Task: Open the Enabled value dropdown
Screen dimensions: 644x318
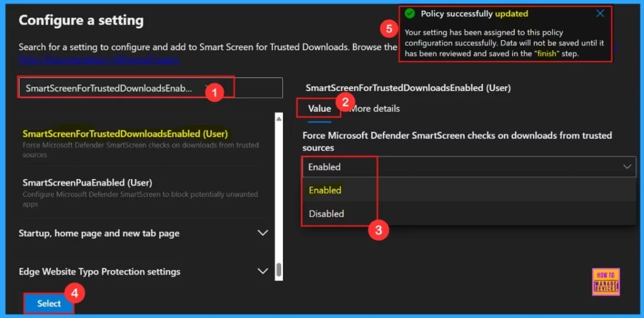Action: point(469,167)
